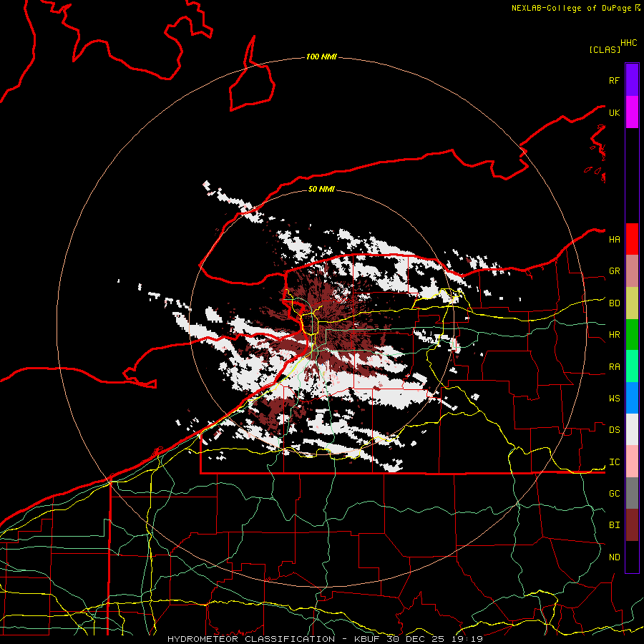
Task: Click the dark green HR legend swatch
Action: 632,334
